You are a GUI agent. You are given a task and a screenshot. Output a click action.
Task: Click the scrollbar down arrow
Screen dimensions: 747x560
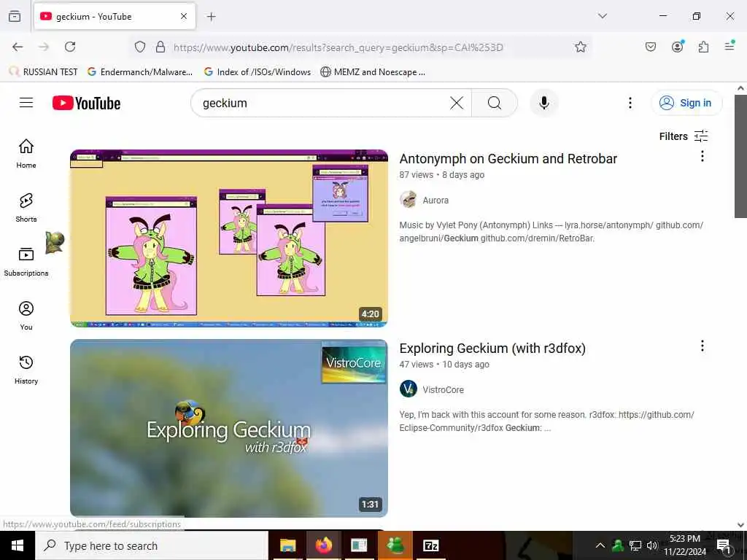point(740,525)
